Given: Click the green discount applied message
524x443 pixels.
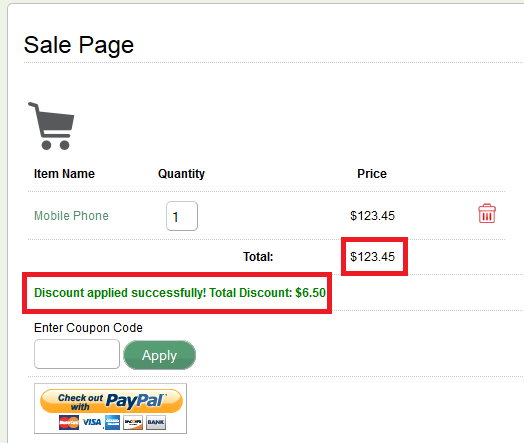Looking at the screenshot, I should click(x=180, y=293).
